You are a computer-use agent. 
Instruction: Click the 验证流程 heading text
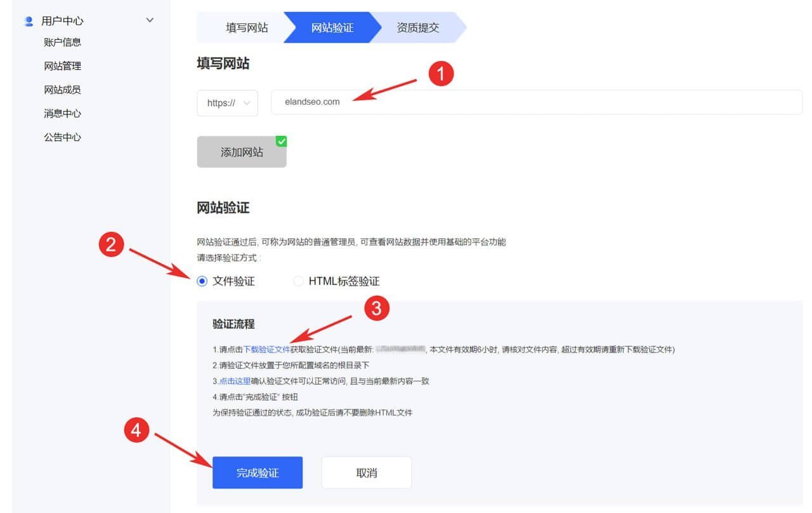pyautogui.click(x=233, y=324)
